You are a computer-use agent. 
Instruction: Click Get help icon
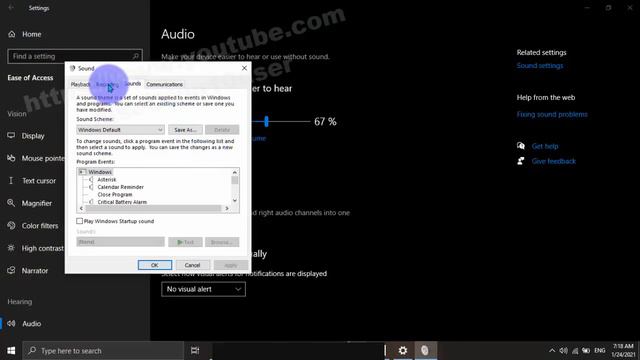[521, 146]
